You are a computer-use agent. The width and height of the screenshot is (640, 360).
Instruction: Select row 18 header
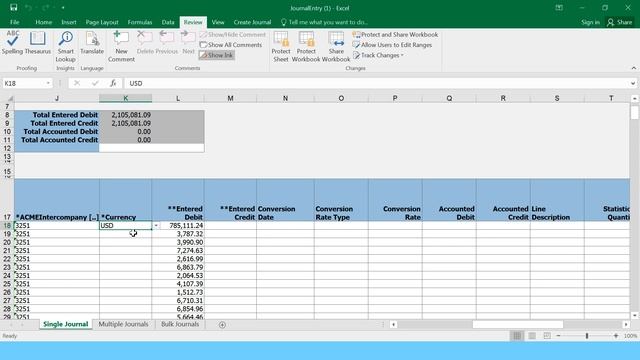tap(7, 225)
